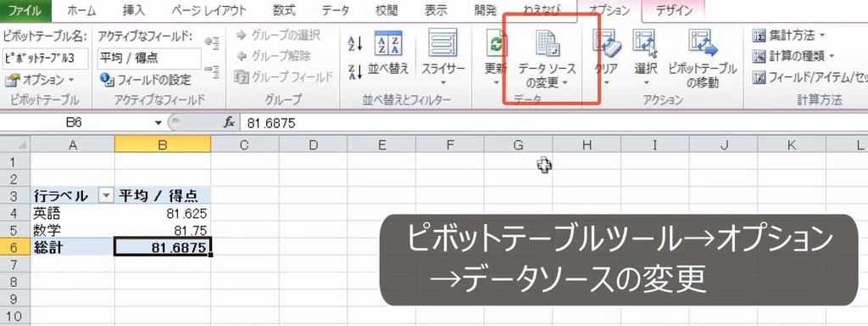Click the fx insert function icon
868x326 pixels.
pos(229,122)
